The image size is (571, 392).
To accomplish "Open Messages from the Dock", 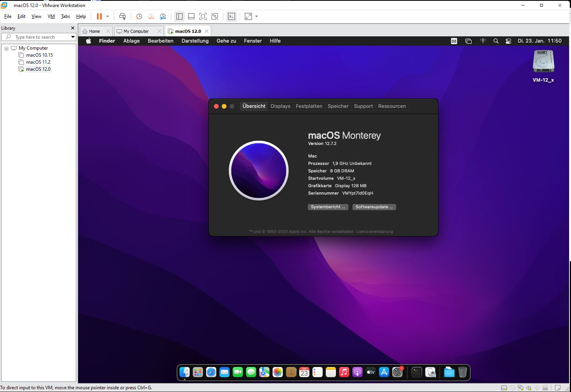I will point(251,372).
